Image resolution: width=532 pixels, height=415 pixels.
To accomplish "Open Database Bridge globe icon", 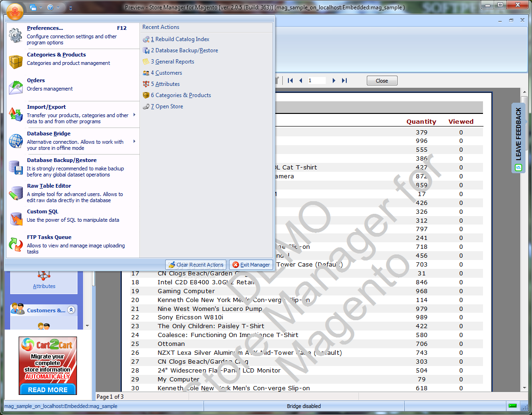I will click(15, 141).
